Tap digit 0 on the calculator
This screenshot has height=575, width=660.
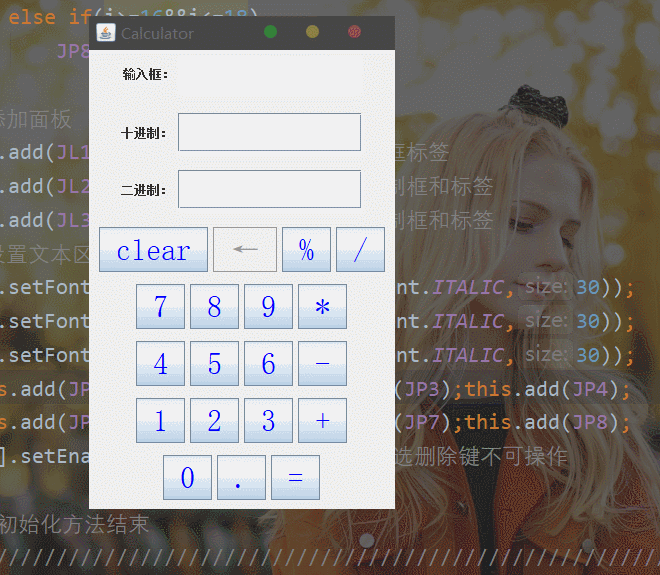(187, 477)
